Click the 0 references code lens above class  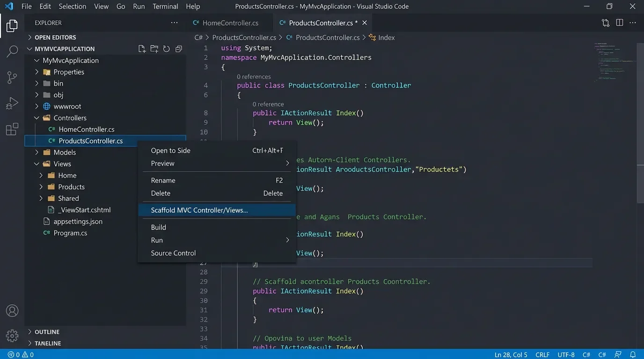pos(254,77)
